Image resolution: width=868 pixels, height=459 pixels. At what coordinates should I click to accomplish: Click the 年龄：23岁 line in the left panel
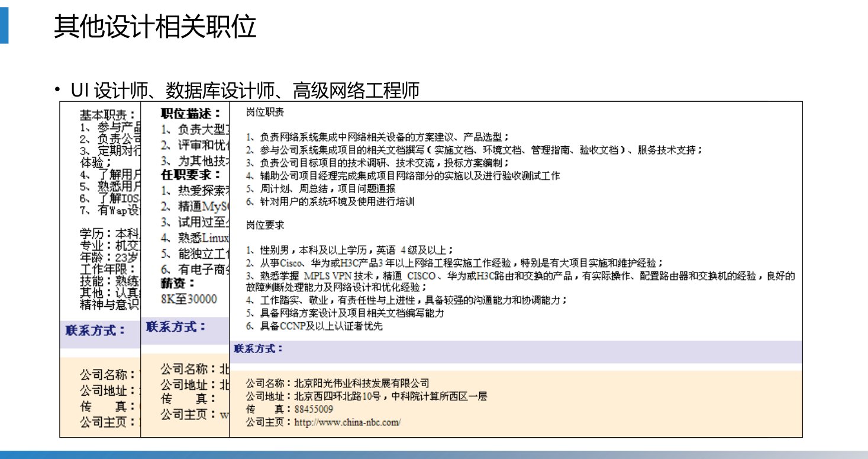pyautogui.click(x=110, y=258)
